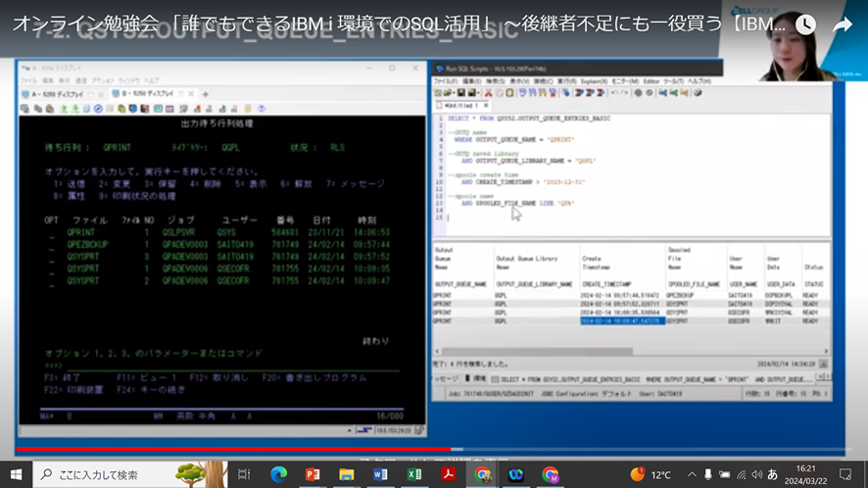Image resolution: width=868 pixels, height=488 pixels.
Task: Click SPOOLED_FILE_NAME column header
Action: [x=694, y=284]
